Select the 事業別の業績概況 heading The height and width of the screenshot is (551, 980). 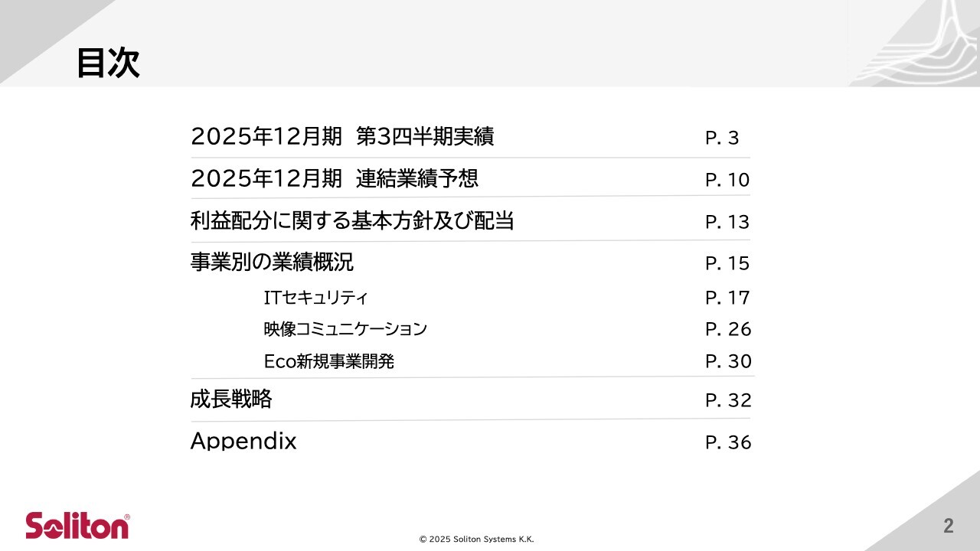[x=272, y=262]
